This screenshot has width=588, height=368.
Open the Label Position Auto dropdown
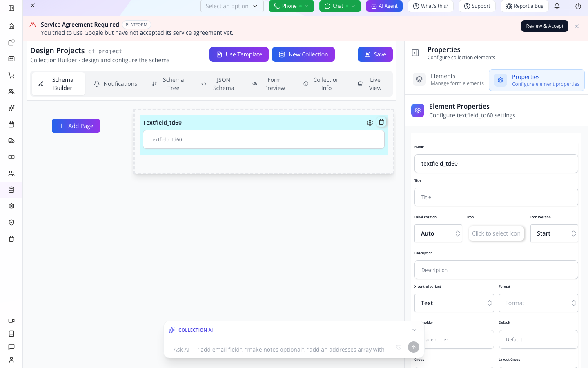(x=438, y=233)
